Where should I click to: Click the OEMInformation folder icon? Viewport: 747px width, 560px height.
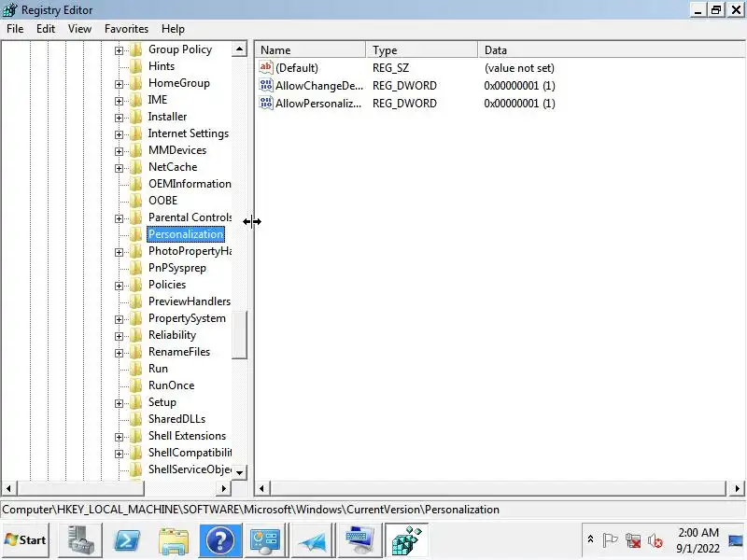[x=136, y=184]
